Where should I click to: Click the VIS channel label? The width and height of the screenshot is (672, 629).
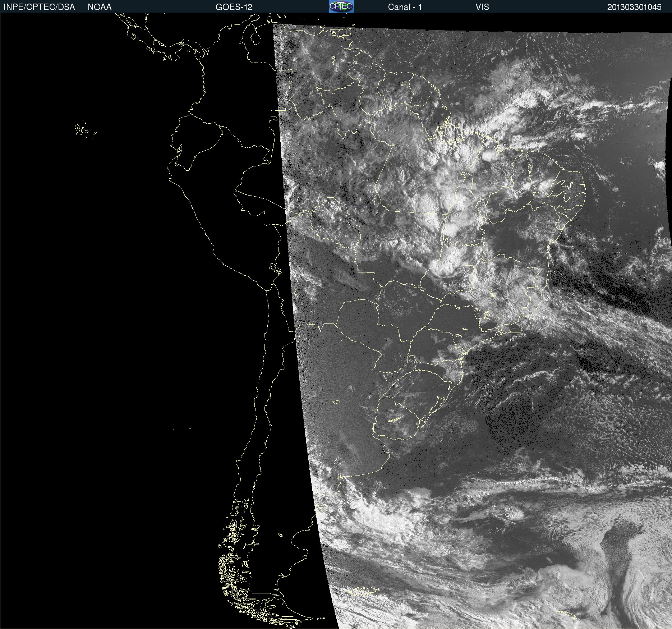coord(482,7)
